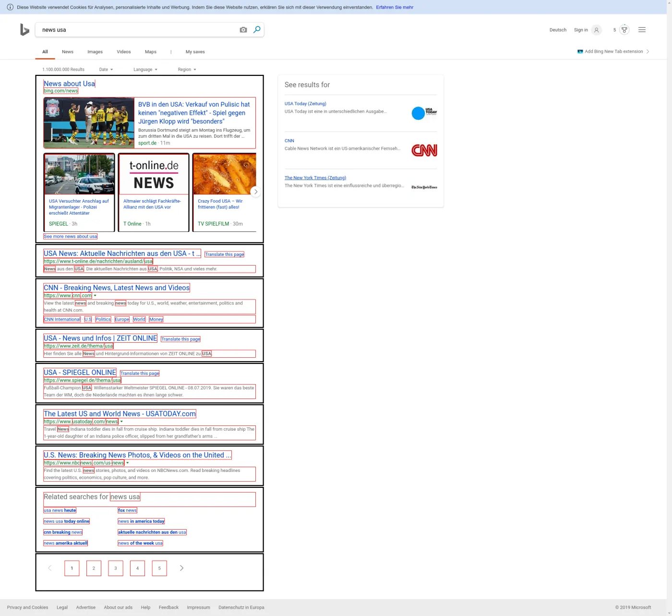Open the t-online.de NEWS card
Screen dimensions: 672x616
pyautogui.click(x=154, y=192)
